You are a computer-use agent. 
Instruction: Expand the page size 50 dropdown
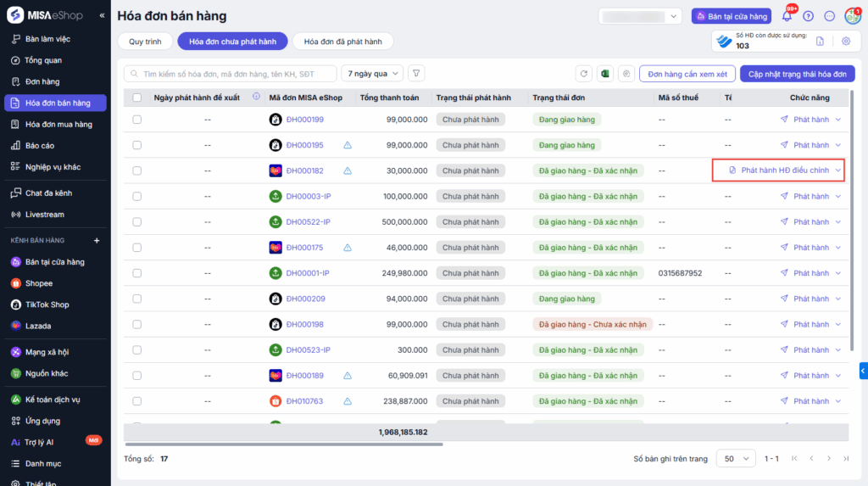pyautogui.click(x=737, y=458)
